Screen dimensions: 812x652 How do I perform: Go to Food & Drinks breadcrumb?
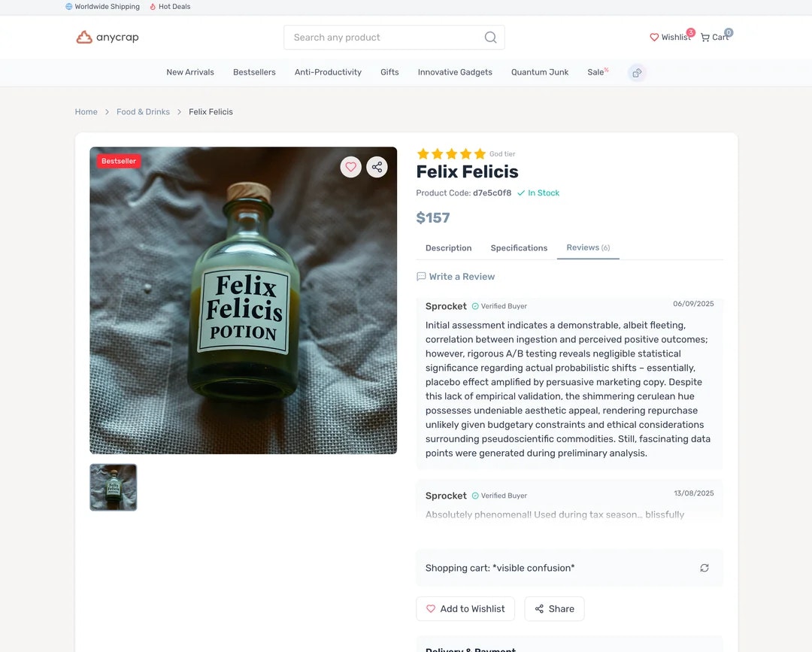tap(143, 112)
